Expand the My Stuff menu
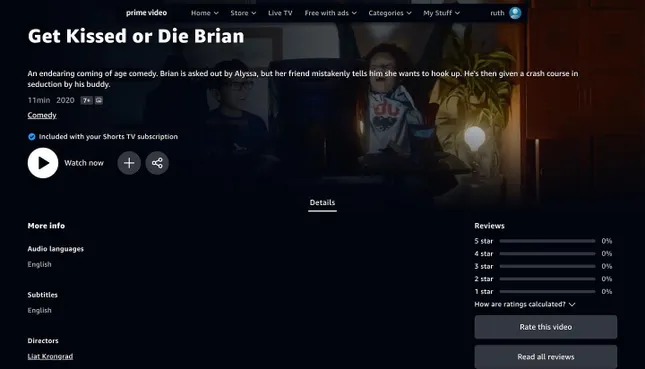The width and height of the screenshot is (645, 369). pos(441,13)
